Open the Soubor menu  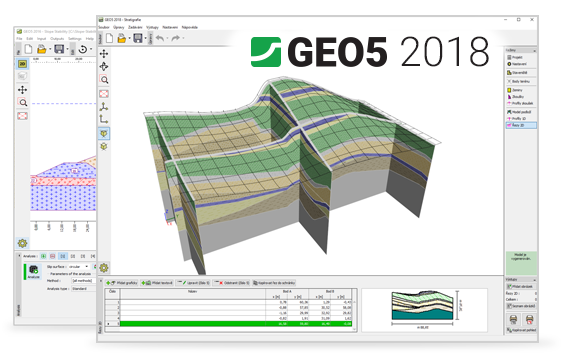[x=104, y=27]
